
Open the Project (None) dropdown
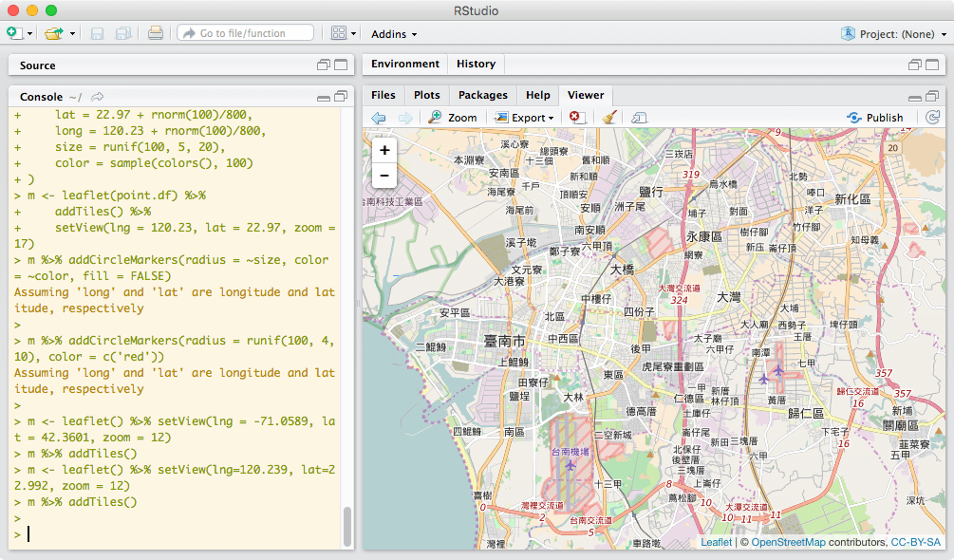894,34
